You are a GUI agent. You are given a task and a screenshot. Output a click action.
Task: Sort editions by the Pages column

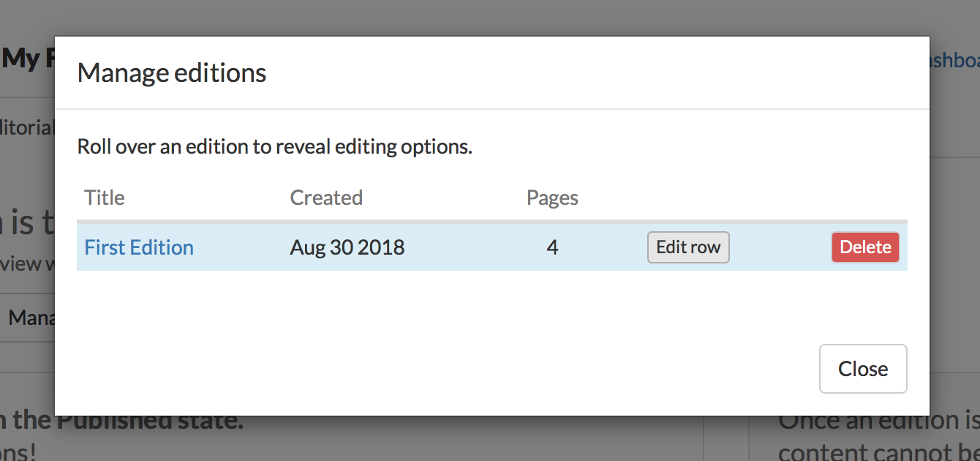tap(552, 197)
